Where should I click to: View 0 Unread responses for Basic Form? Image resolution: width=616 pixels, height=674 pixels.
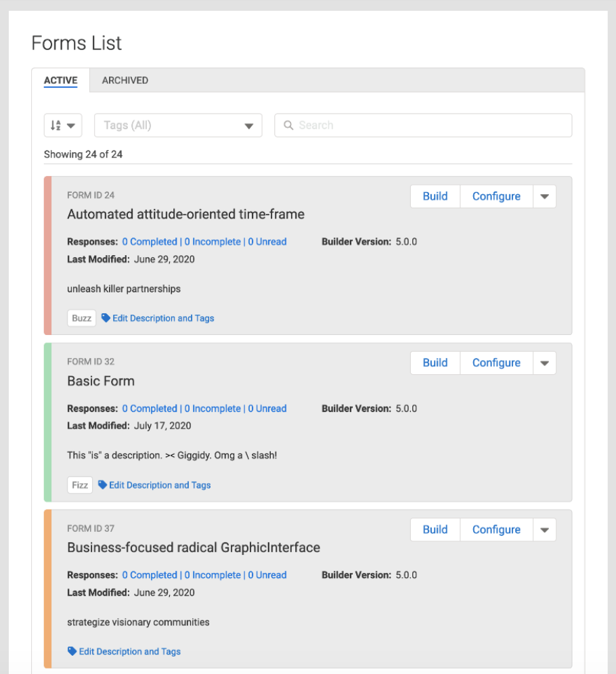267,409
